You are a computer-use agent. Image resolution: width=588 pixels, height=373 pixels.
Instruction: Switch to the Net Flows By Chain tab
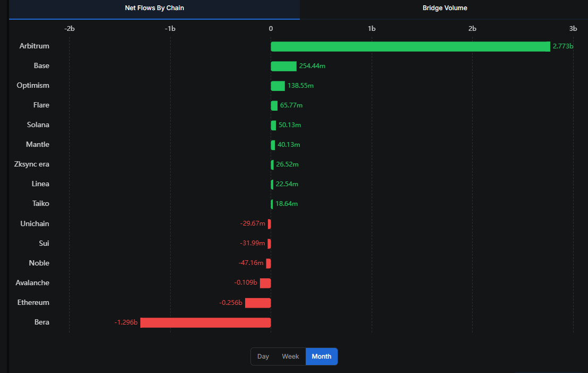click(x=154, y=9)
